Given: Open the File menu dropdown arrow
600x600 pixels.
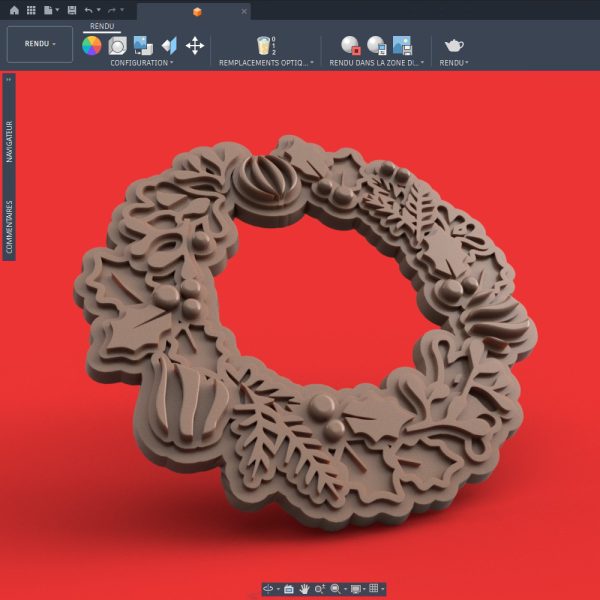Looking at the screenshot, I should pyautogui.click(x=57, y=10).
